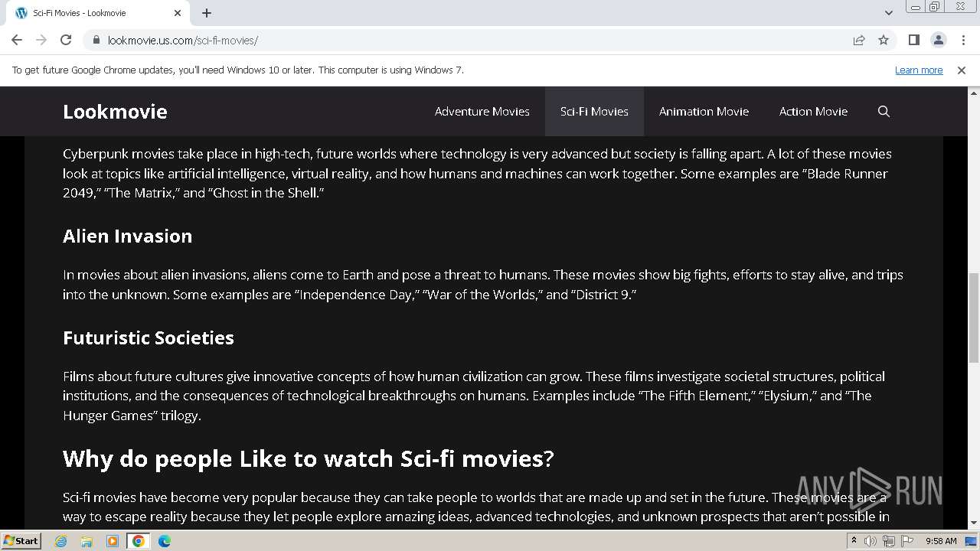The width and height of the screenshot is (980, 551).
Task: Open the Chrome three-dot menu
Action: tap(963, 40)
